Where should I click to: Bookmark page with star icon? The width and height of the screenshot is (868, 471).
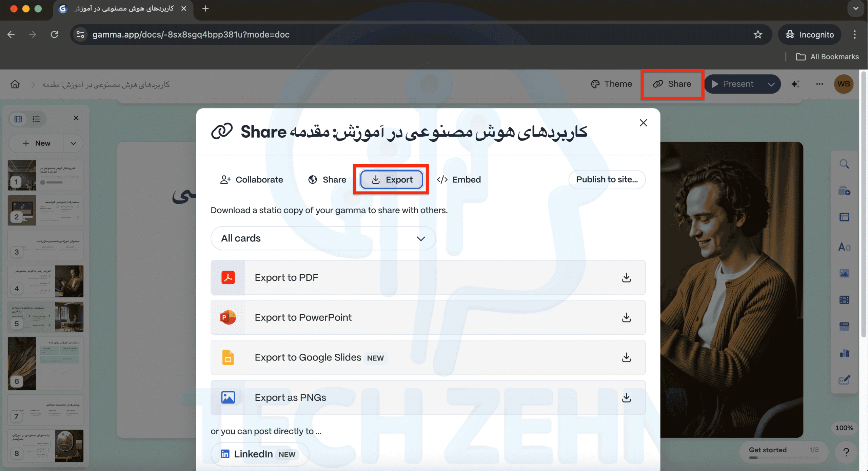tap(758, 34)
